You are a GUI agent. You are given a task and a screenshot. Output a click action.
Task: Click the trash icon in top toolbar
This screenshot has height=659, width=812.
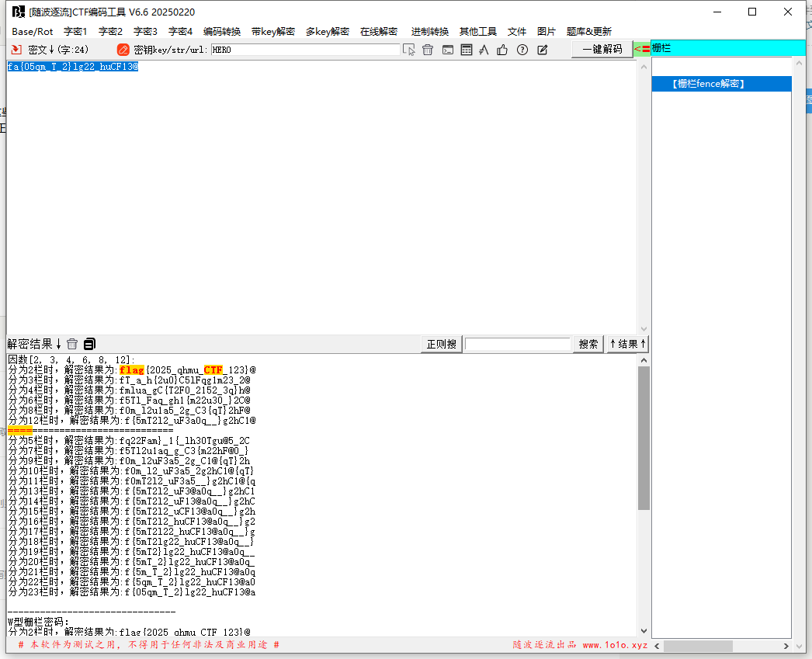point(427,50)
